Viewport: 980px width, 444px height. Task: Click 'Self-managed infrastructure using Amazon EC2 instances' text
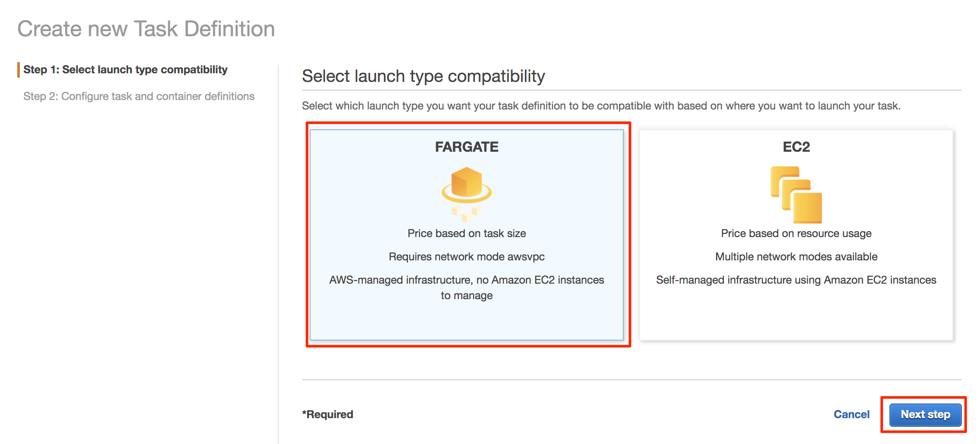pyautogui.click(x=796, y=280)
